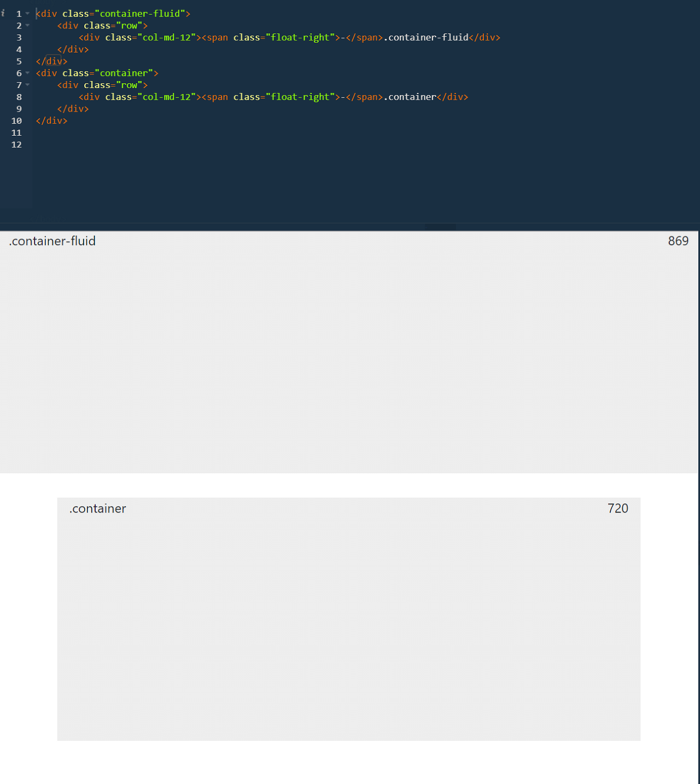Click the "row" class string on line 7
The image size is (700, 784).
(129, 85)
